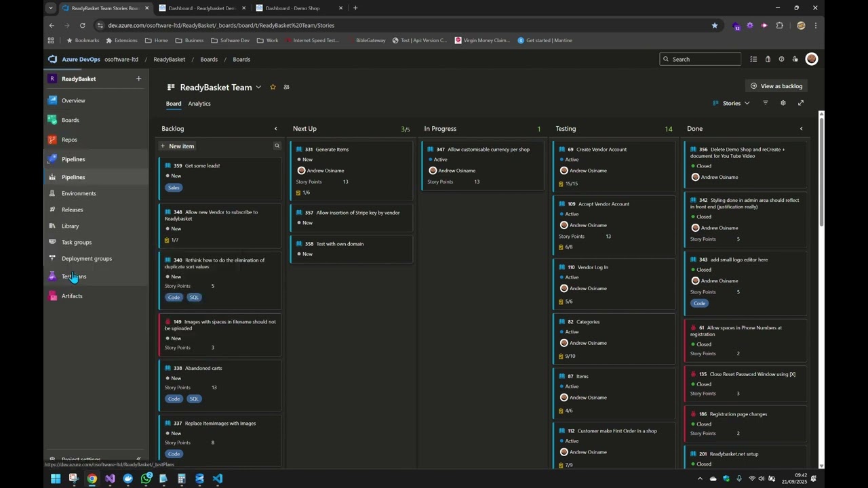
Task: Click the Sales tag on card 359
Action: pyautogui.click(x=174, y=188)
